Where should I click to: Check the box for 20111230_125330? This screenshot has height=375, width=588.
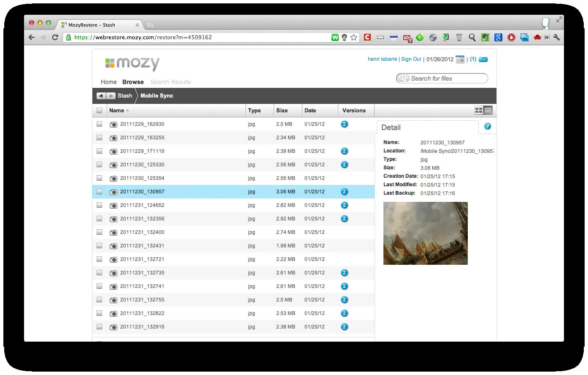(99, 165)
